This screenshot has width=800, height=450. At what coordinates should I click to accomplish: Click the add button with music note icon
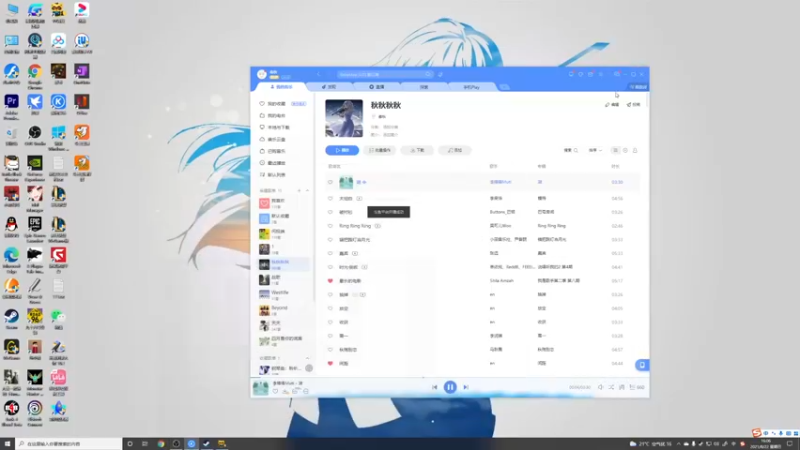click(x=455, y=150)
